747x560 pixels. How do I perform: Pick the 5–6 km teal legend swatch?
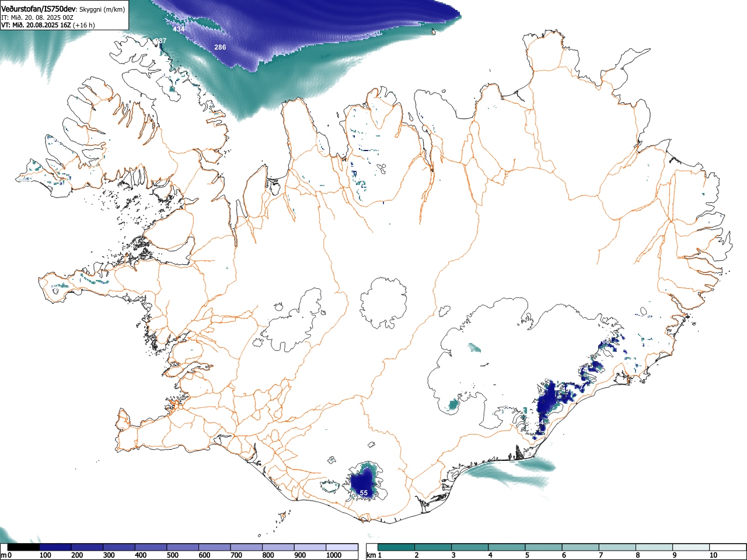tap(543, 547)
